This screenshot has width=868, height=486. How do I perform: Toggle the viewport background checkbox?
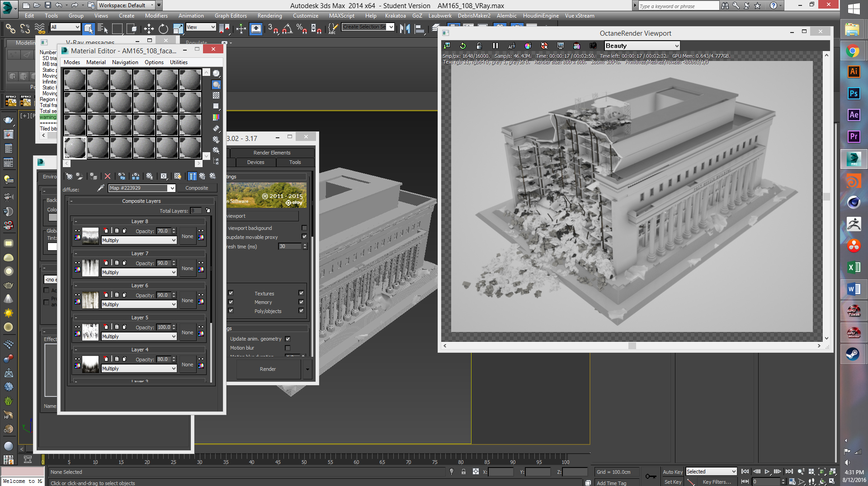coord(304,228)
